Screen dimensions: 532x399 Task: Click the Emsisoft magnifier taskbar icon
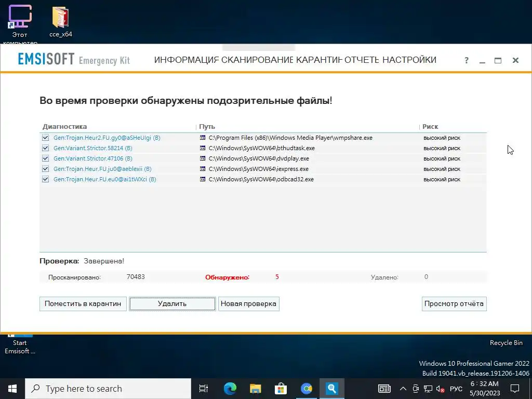pyautogui.click(x=332, y=389)
